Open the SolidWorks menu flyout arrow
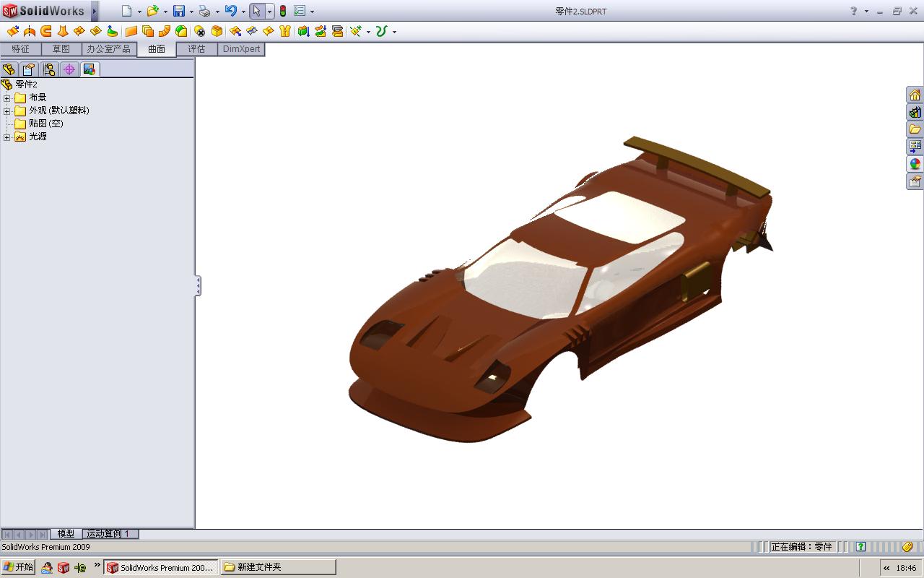Screen dimensions: 924x578 [x=94, y=11]
